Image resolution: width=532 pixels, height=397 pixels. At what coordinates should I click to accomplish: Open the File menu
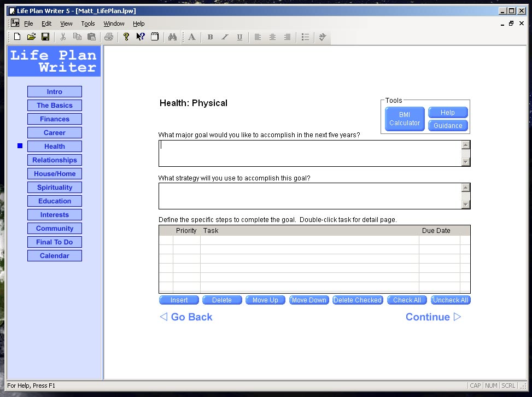28,24
